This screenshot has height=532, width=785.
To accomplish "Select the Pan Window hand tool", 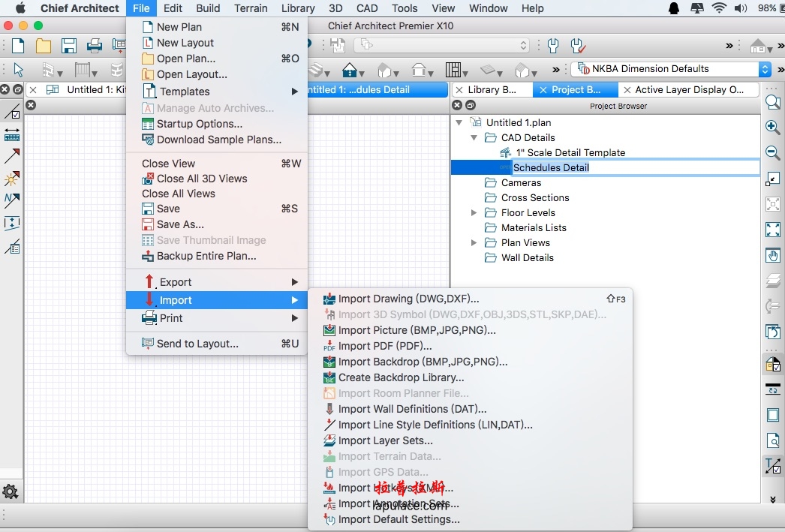I will 772,255.
